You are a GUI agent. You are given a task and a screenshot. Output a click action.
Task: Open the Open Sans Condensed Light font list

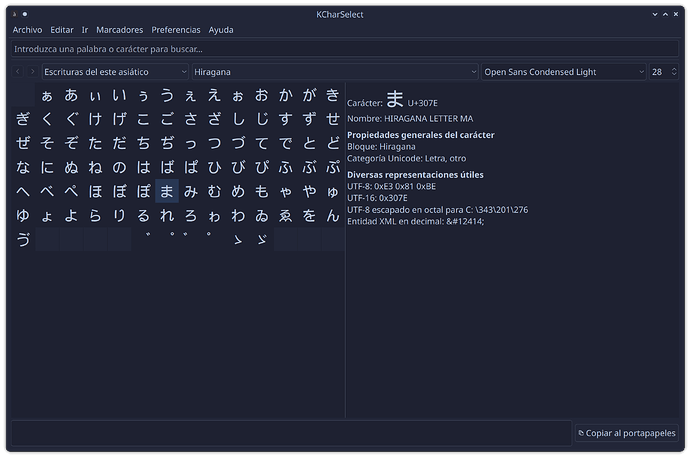tap(563, 72)
